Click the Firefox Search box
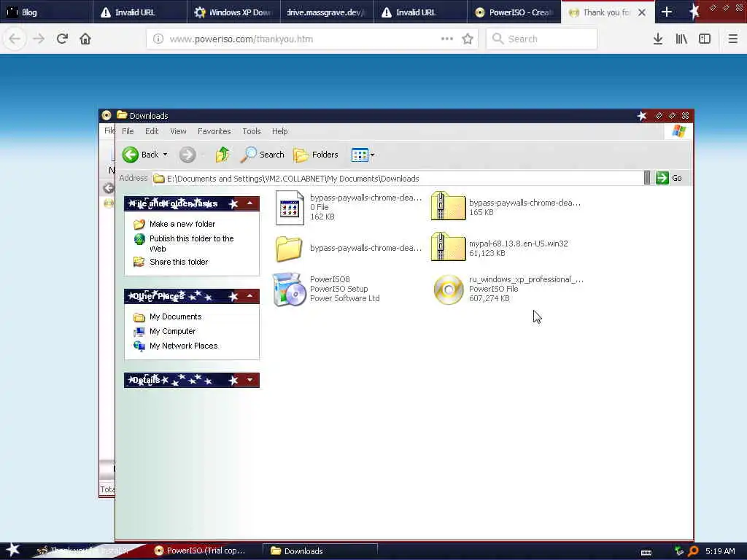The image size is (747, 560). (542, 39)
